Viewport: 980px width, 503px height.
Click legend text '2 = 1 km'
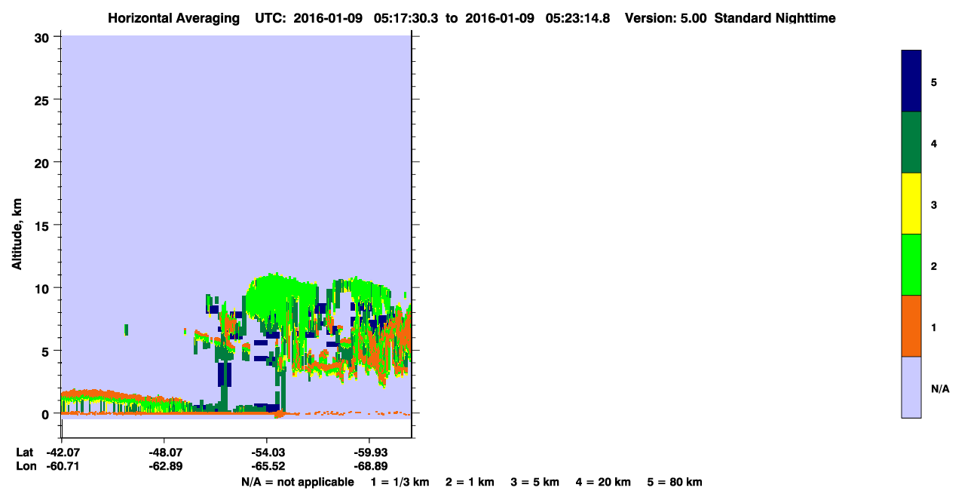tap(470, 482)
